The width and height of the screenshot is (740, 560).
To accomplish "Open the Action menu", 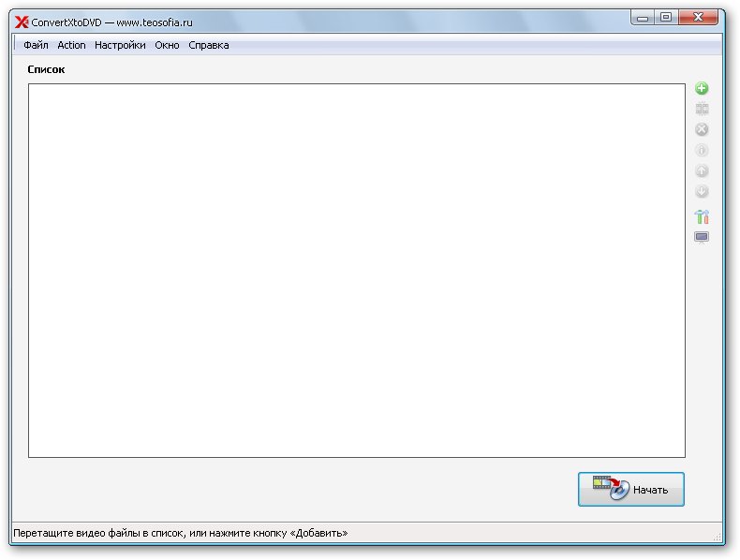I will (71, 45).
